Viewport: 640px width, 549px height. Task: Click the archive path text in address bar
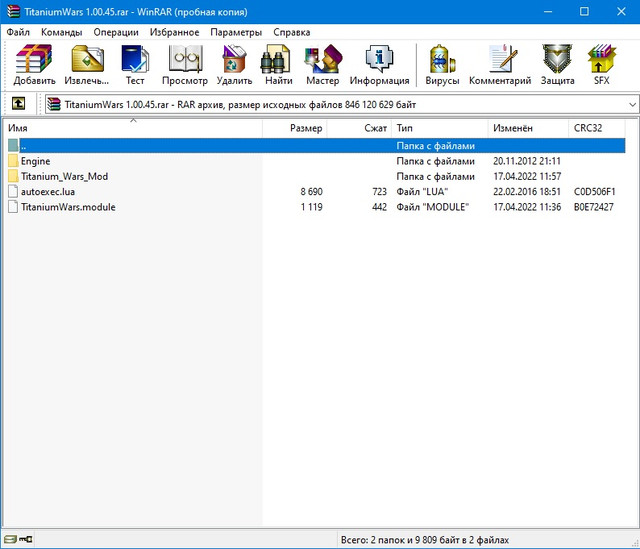tap(240, 105)
